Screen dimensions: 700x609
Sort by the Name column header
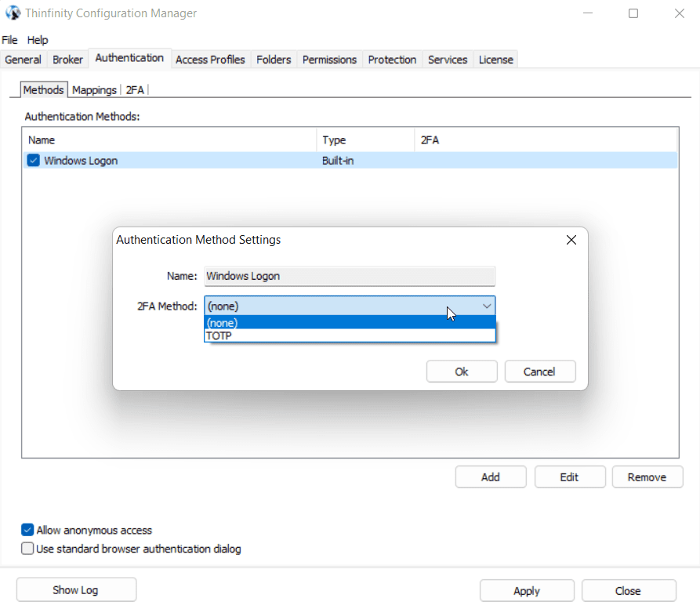coord(169,140)
